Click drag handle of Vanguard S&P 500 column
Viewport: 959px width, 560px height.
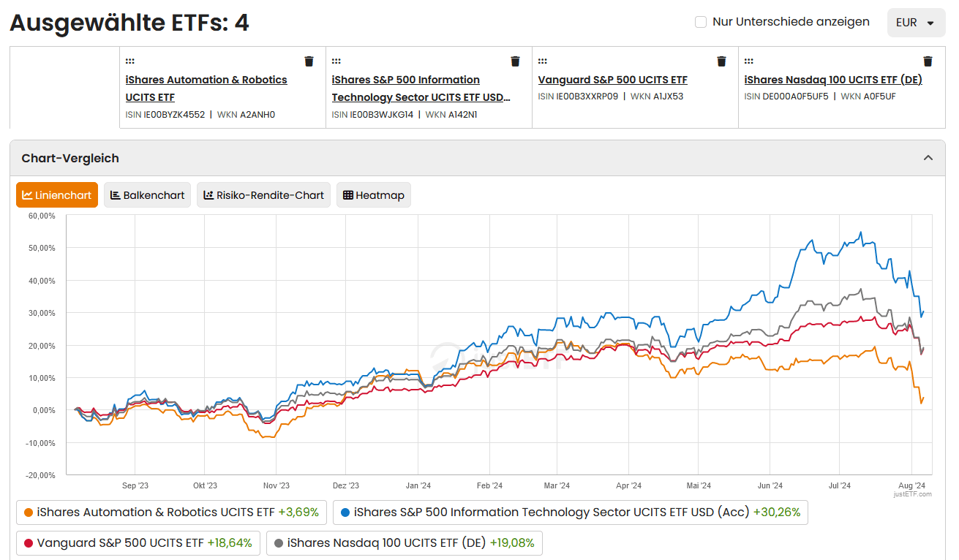(542, 61)
